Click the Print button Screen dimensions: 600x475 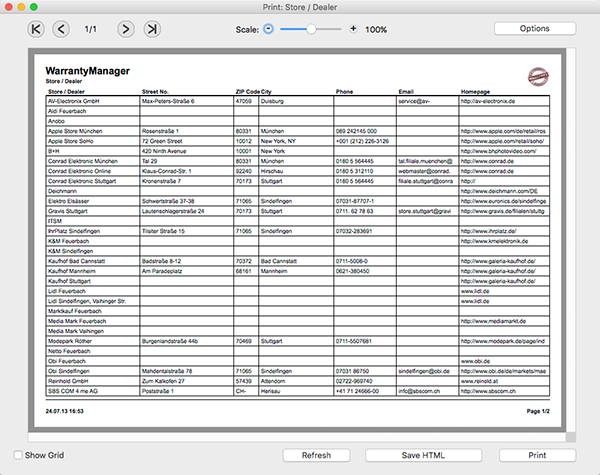pyautogui.click(x=537, y=455)
